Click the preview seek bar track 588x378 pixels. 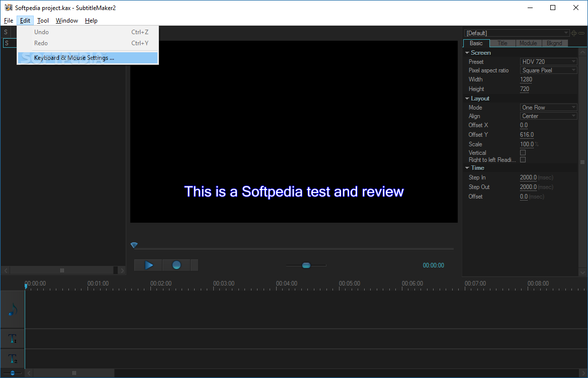pos(294,248)
